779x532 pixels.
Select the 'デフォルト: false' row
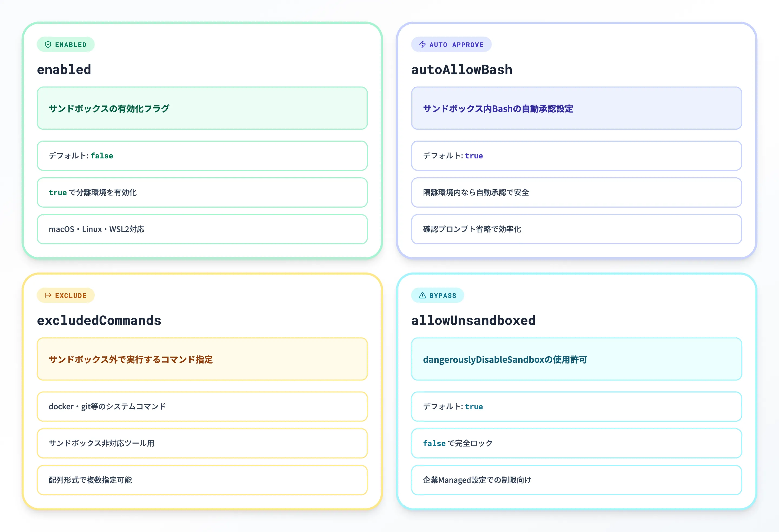[x=202, y=155]
